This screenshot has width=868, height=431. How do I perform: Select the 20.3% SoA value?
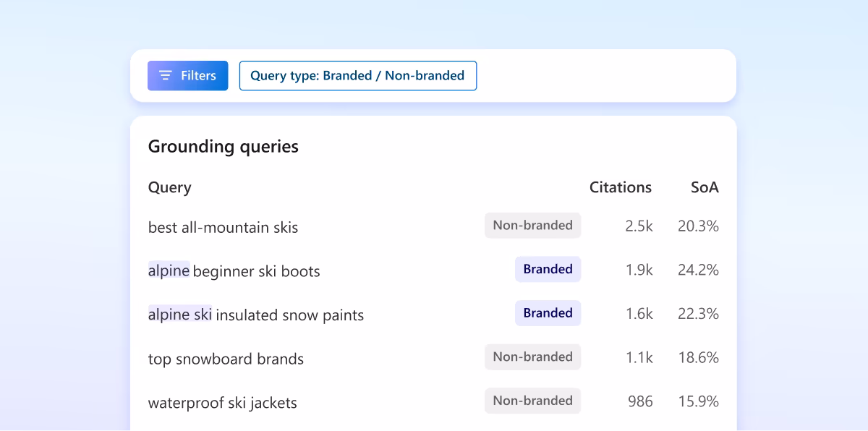[698, 226]
